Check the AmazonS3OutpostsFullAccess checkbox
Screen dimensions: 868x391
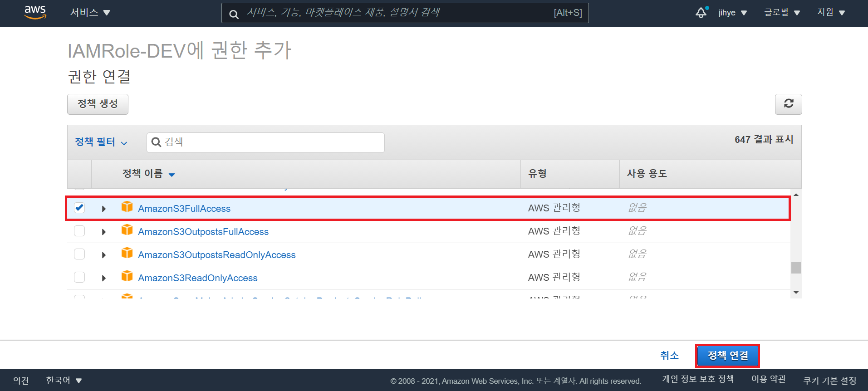[x=79, y=231]
